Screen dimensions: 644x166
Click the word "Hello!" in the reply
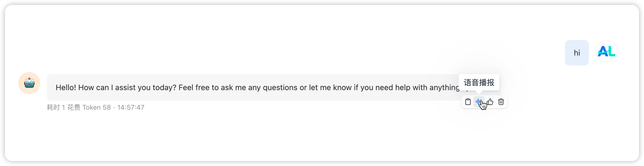tap(66, 88)
